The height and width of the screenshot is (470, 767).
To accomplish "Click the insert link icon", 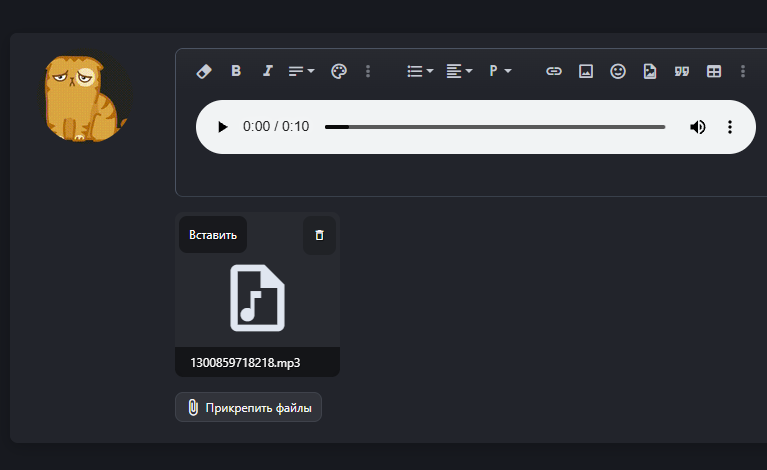I will pos(554,71).
